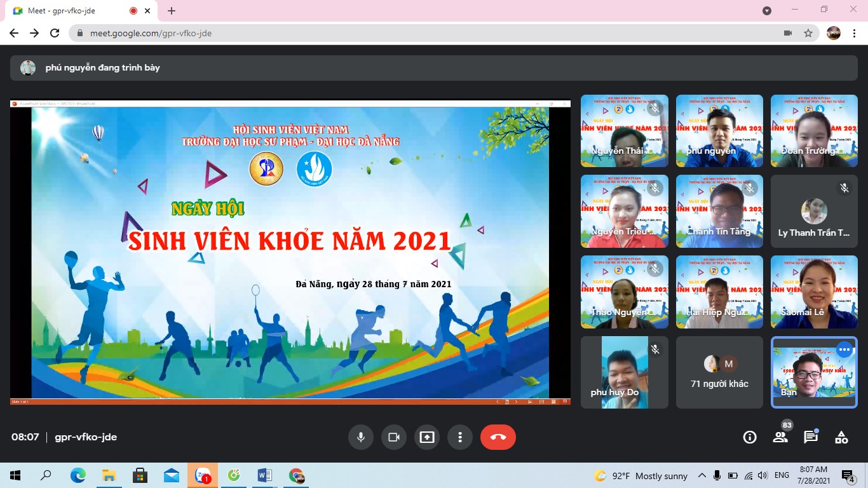Select the Saomai Lê video tile

click(x=814, y=292)
